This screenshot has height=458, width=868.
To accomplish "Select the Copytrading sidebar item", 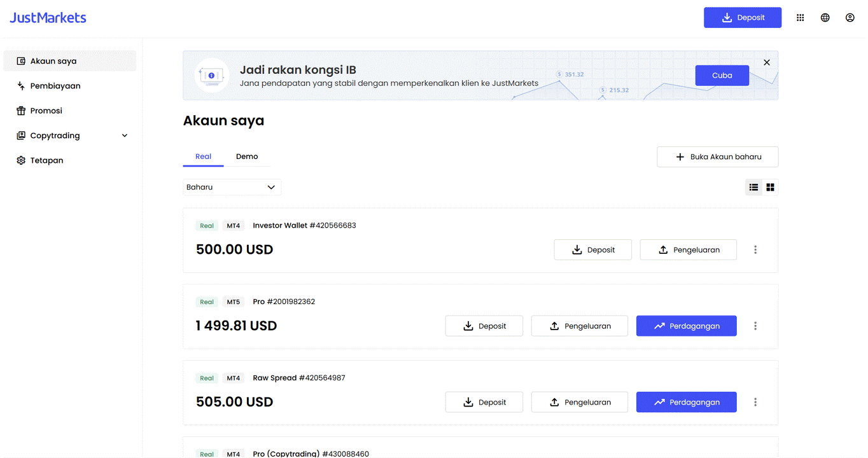I will click(70, 135).
